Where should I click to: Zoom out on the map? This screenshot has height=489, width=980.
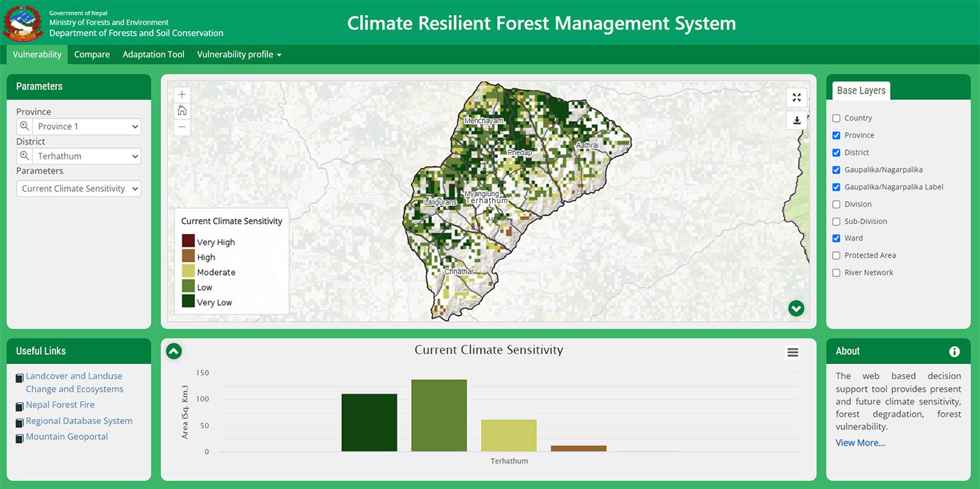(x=182, y=127)
